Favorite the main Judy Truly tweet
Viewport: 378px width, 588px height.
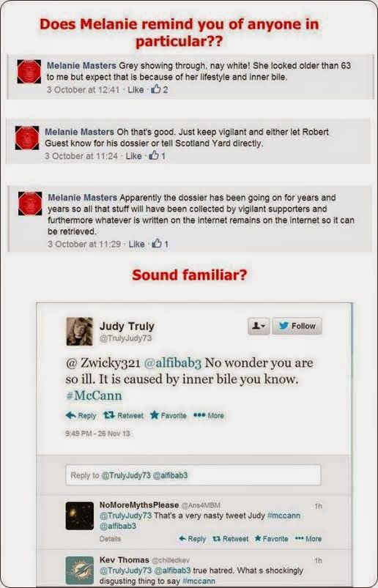pyautogui.click(x=168, y=415)
